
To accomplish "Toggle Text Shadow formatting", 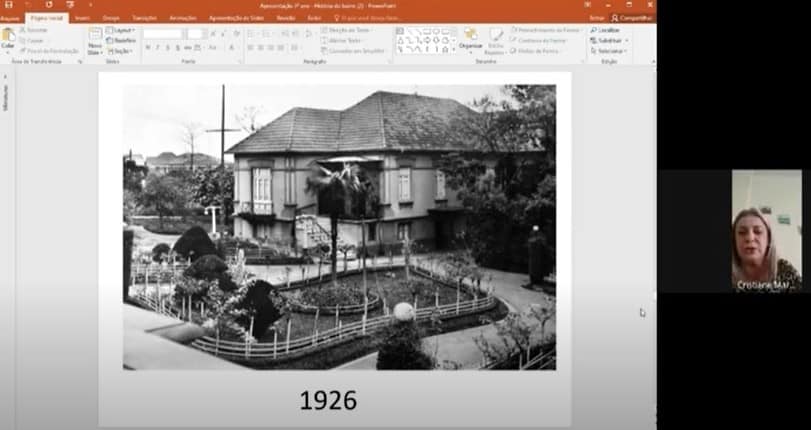I will (x=178, y=48).
